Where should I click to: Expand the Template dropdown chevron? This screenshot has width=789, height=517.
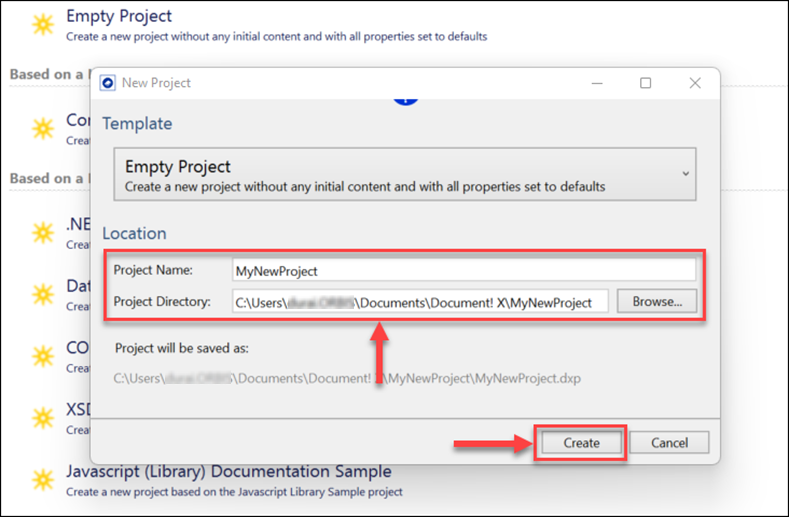[685, 174]
